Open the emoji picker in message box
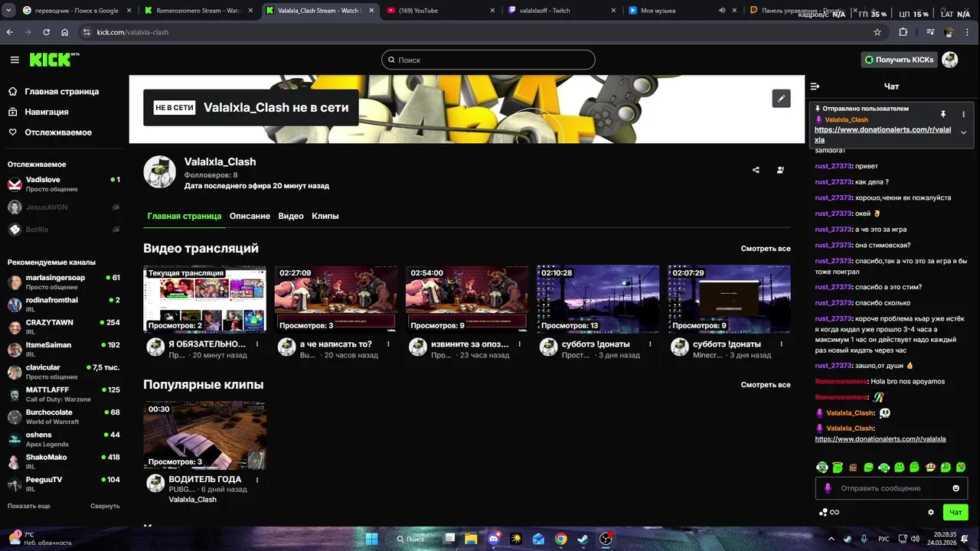 tap(955, 488)
